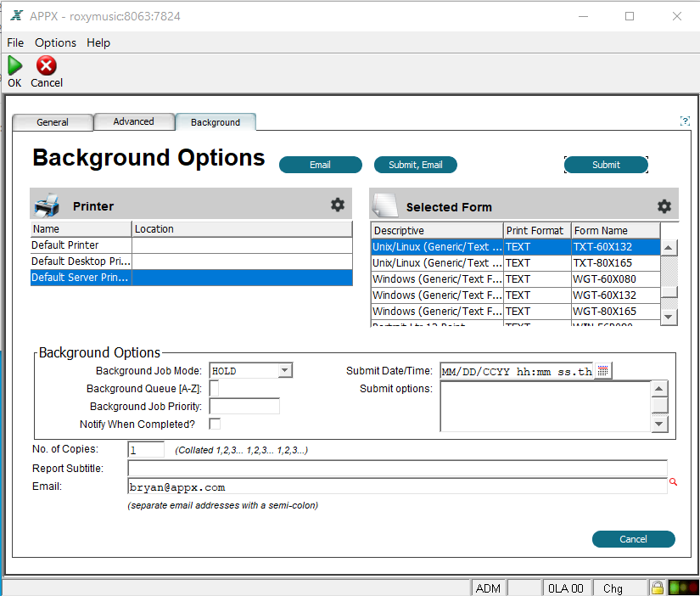Click the Email address field
Screen dimensions: 700x596
pos(397,486)
